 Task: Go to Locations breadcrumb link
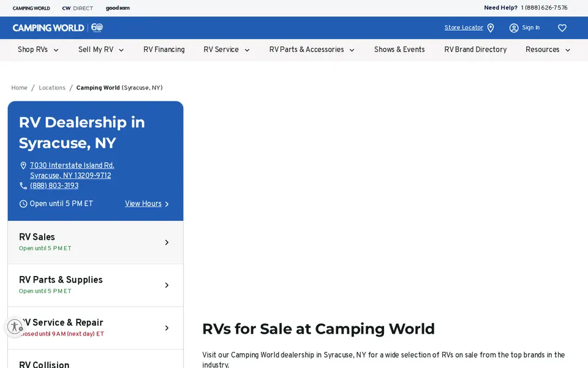point(52,88)
